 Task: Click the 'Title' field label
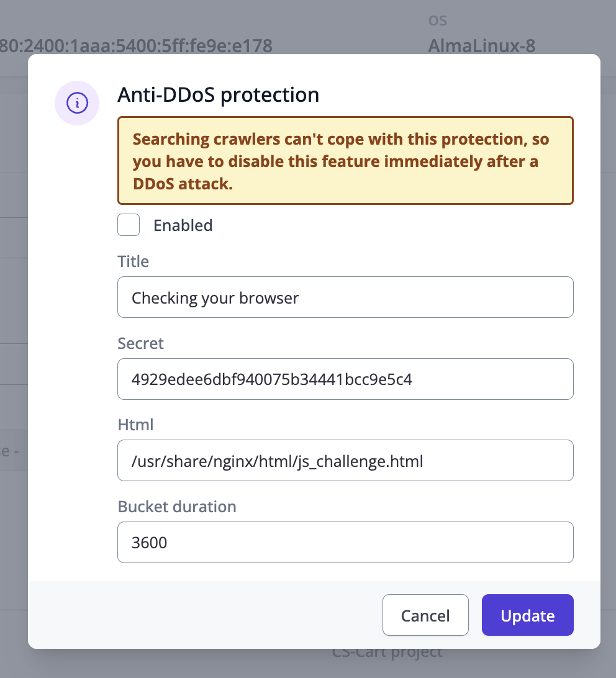click(134, 261)
